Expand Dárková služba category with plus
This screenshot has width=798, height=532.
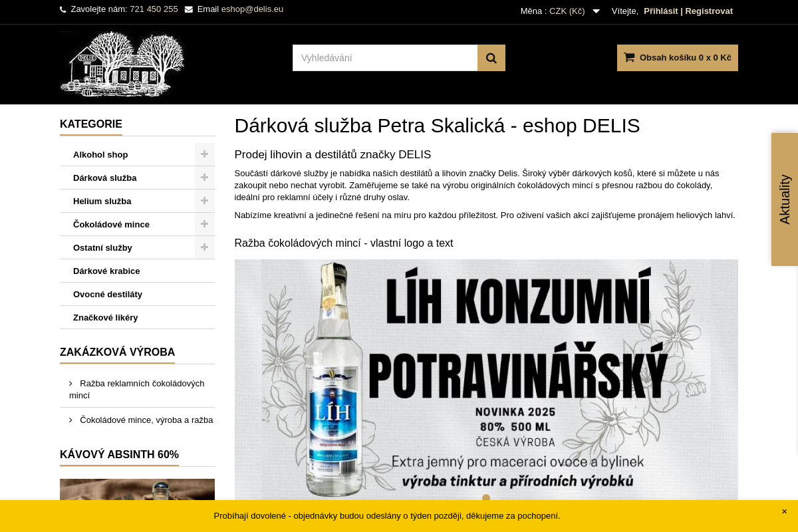[x=205, y=178]
